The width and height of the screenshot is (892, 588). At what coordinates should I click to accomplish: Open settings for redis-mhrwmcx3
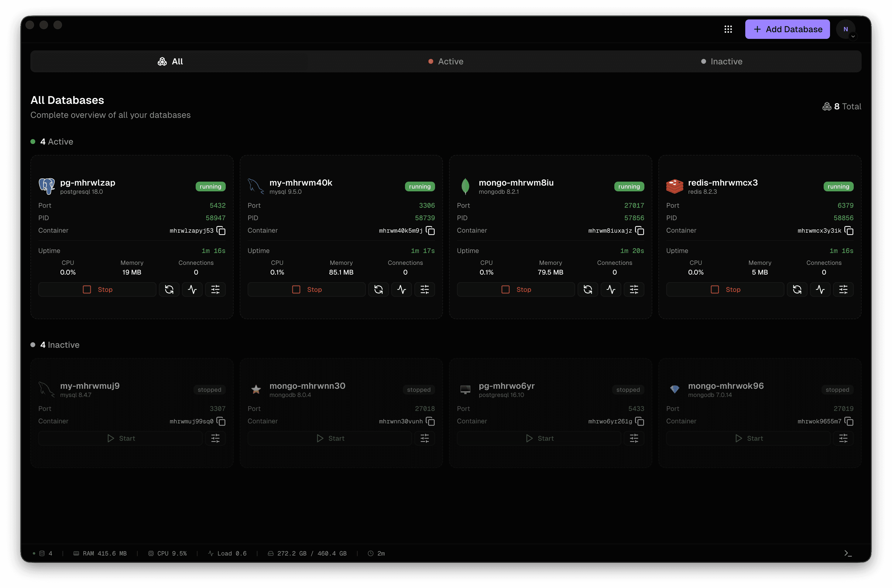tap(843, 289)
